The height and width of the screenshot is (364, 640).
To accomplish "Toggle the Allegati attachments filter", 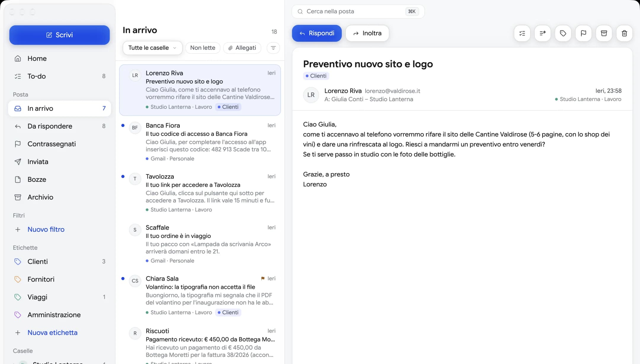I will click(x=242, y=48).
